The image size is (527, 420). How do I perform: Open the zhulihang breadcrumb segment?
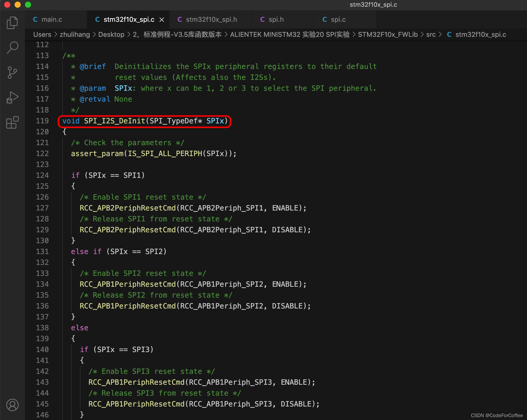(75, 34)
